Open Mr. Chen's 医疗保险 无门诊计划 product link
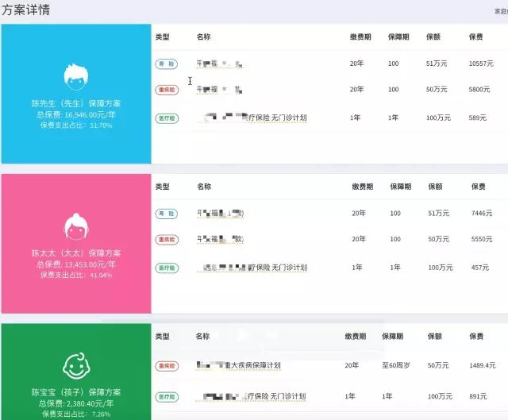The image size is (508, 420). tap(252, 118)
